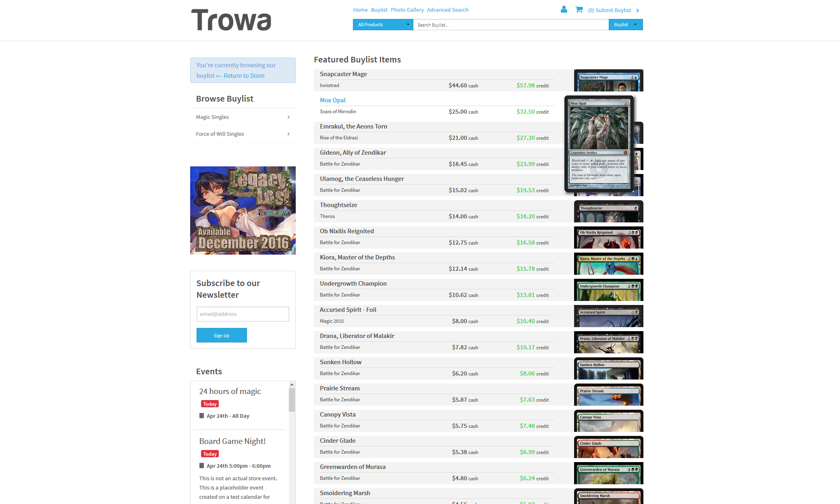Open the Mox Opal item link
Screen dimensions: 840x504
(x=333, y=100)
